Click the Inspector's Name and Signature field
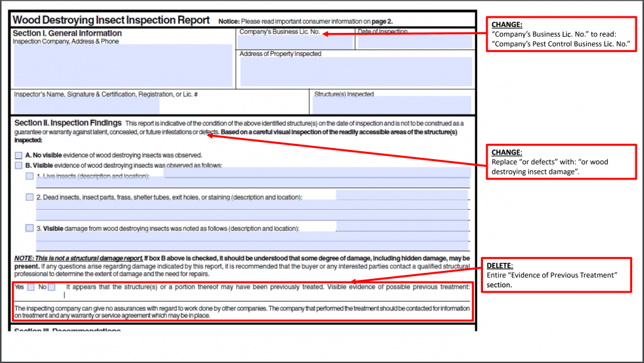Screen dimensions: 644x363 [86, 105]
